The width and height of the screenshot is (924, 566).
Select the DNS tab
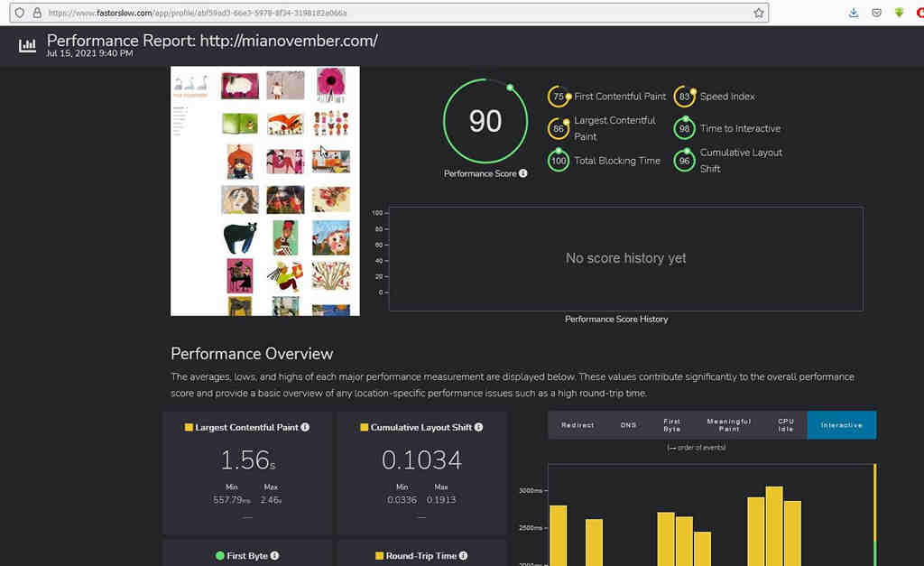[628, 425]
